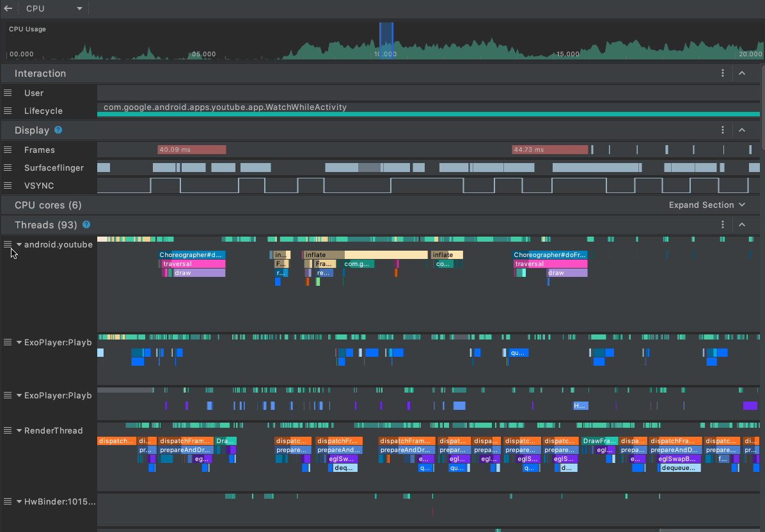Select the H... event in ExoPlayer thread
The height and width of the screenshot is (532, 765).
coord(581,405)
